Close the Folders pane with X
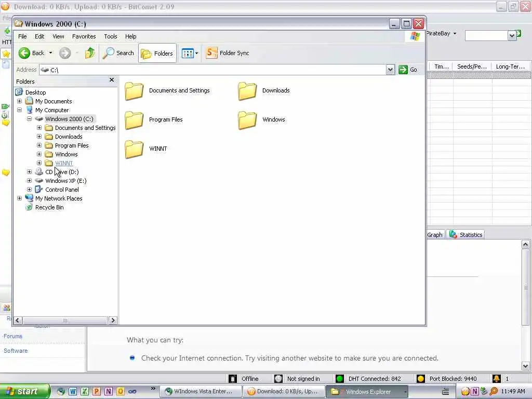The width and height of the screenshot is (532, 399). coord(112,79)
